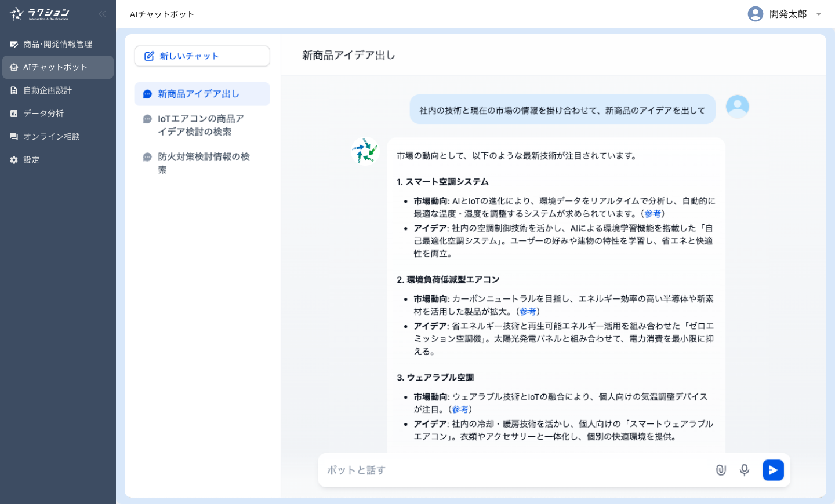The width and height of the screenshot is (835, 504).
Task: Select the 新商品アイデア出し chat history item
Action: 202,94
